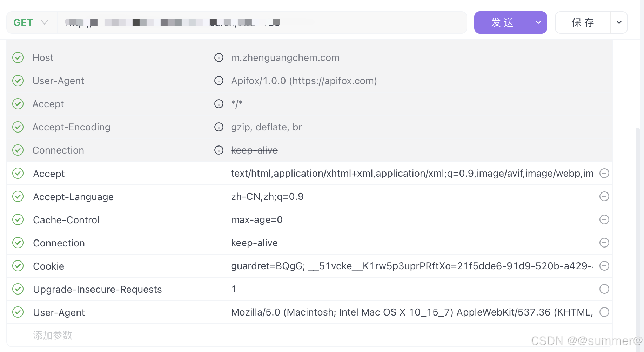The width and height of the screenshot is (644, 352).
Task: Click the 保存 save button
Action: (583, 22)
